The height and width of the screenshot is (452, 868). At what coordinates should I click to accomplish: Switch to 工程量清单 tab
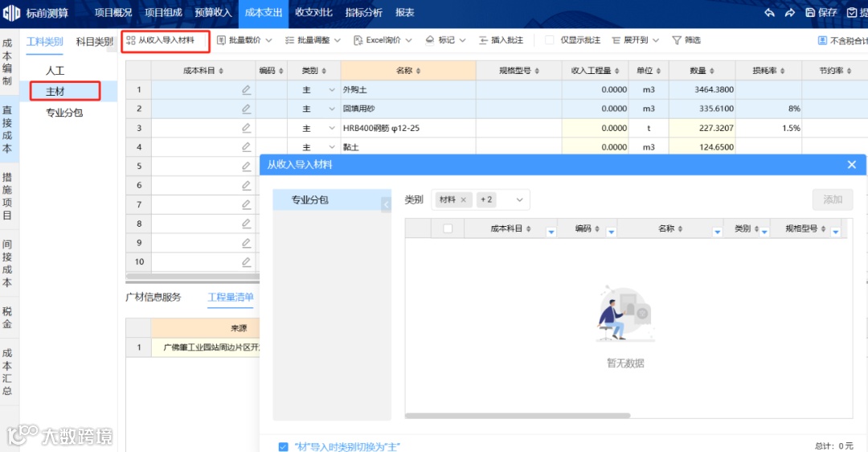click(231, 297)
